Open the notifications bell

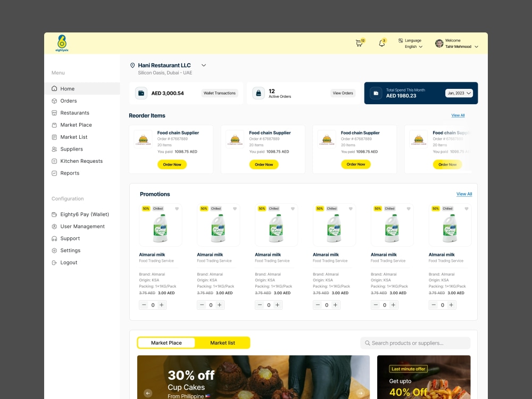pyautogui.click(x=381, y=43)
